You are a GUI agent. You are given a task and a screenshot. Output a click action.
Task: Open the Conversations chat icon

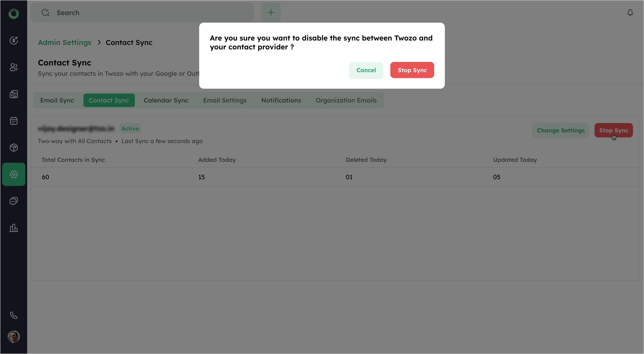pos(14,201)
